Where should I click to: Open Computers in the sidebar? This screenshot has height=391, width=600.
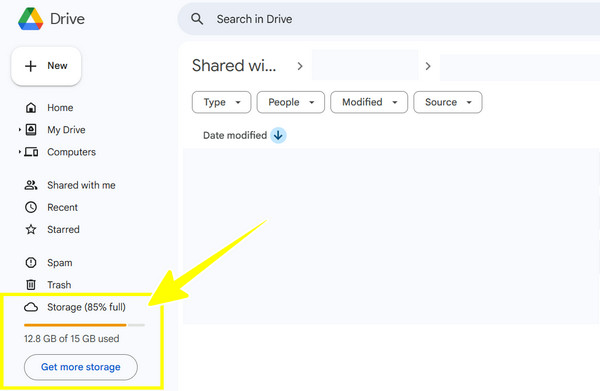(72, 152)
